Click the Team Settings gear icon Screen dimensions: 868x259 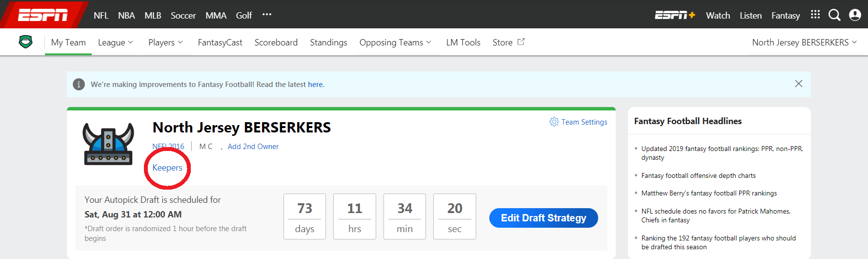(x=554, y=122)
